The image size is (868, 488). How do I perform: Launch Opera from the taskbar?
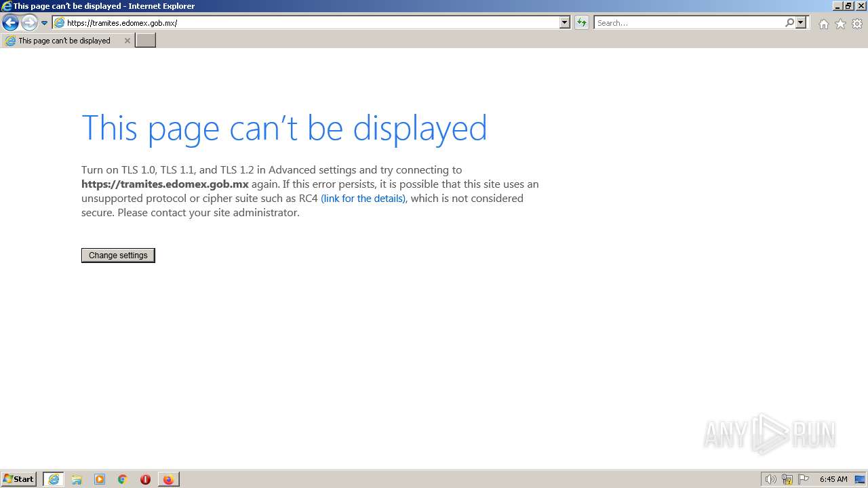coord(145,479)
